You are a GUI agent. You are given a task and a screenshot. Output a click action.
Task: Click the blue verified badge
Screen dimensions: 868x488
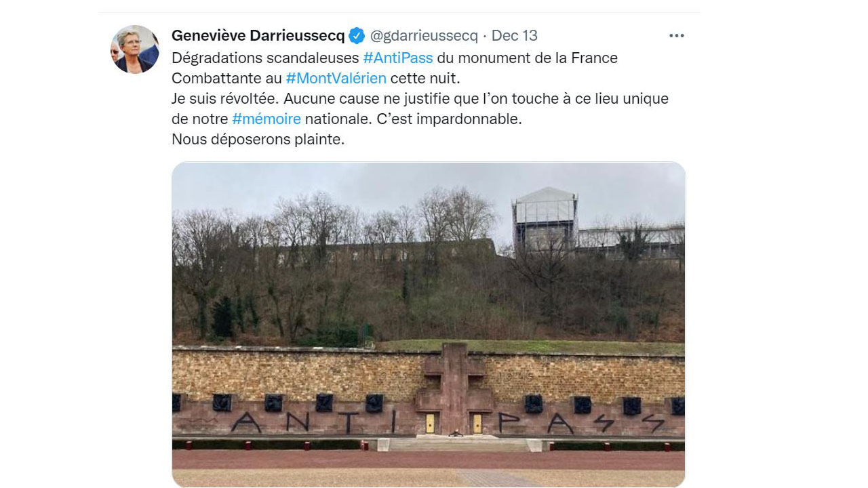coord(357,35)
